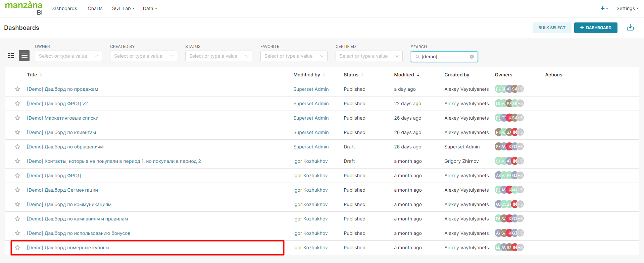Open the Certified filter dropdown
This screenshot has width=644, height=263.
369,56
